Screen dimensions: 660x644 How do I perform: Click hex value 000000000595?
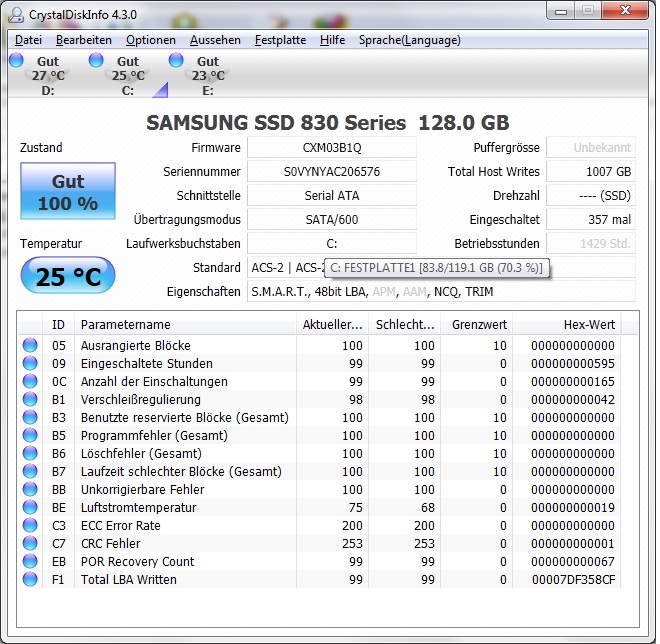pos(573,364)
